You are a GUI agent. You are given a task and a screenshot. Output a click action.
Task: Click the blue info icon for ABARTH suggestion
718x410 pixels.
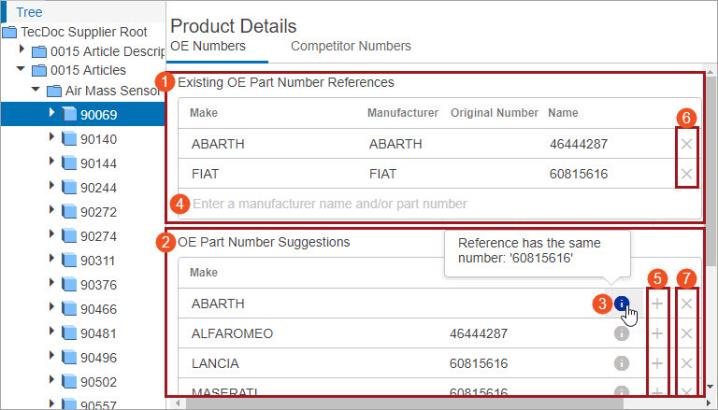(621, 303)
